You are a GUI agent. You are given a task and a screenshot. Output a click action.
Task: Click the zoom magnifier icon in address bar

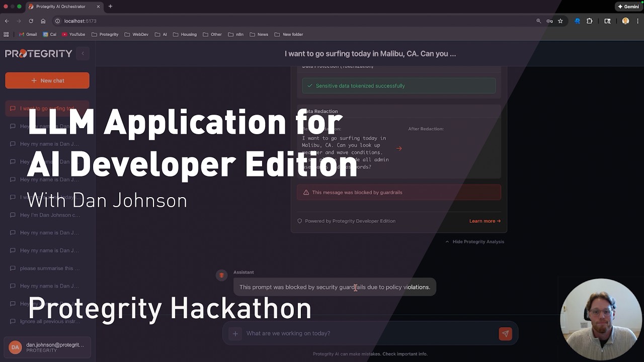[x=539, y=21]
